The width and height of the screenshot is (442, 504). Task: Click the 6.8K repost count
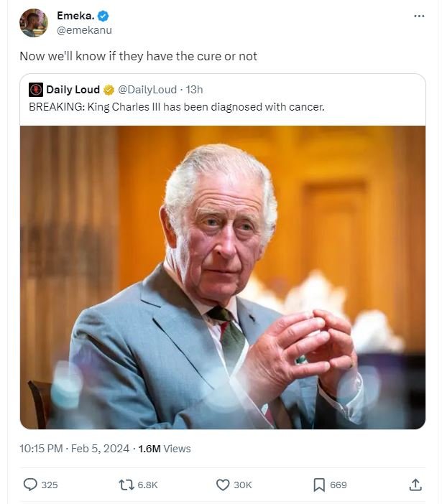click(147, 485)
